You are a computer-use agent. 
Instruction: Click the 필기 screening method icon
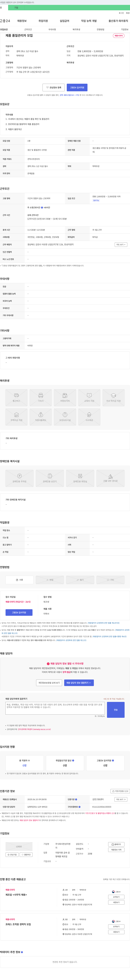80,580
